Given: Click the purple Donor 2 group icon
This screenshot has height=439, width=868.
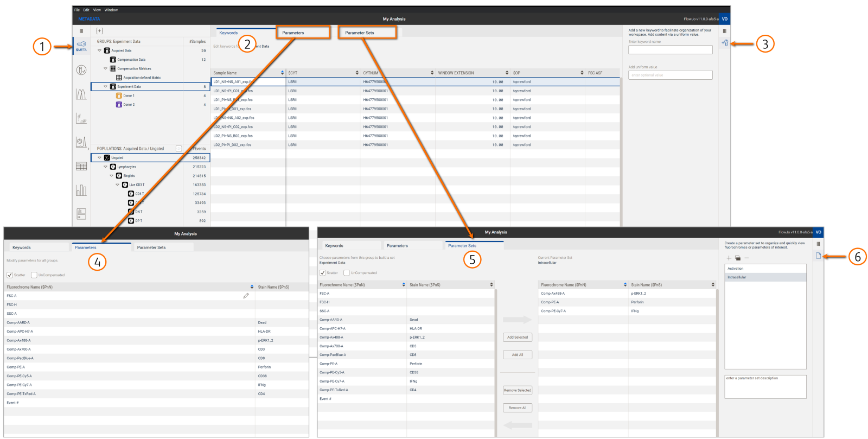Looking at the screenshot, I should click(x=119, y=105).
